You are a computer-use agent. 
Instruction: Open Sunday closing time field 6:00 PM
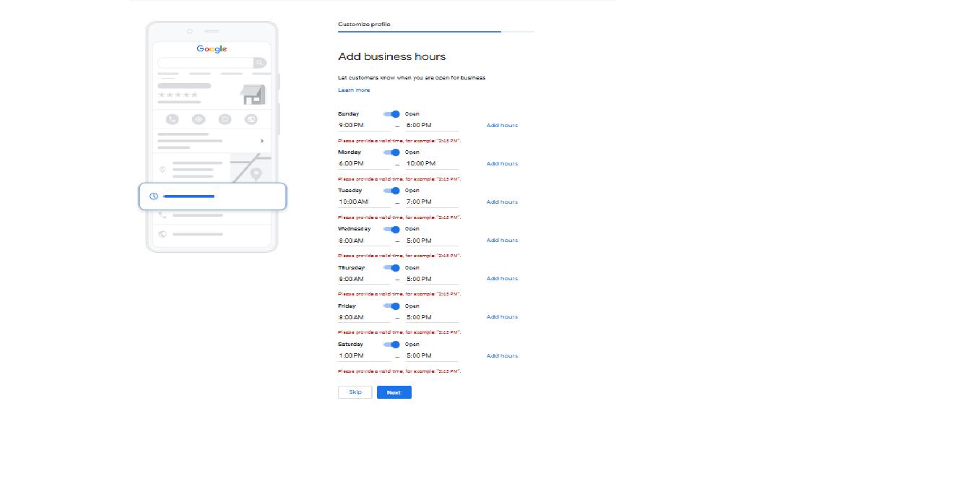tap(432, 126)
